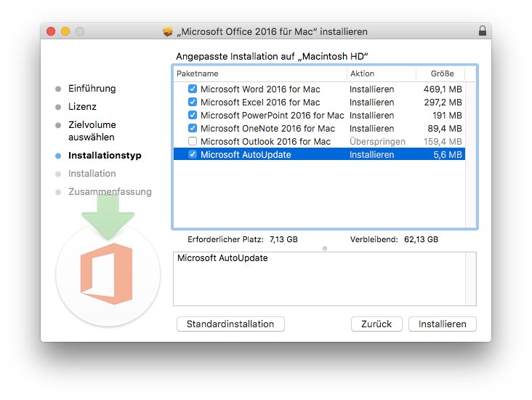Click the 191 MB size value
This screenshot has height=400, width=532.
pos(447,116)
